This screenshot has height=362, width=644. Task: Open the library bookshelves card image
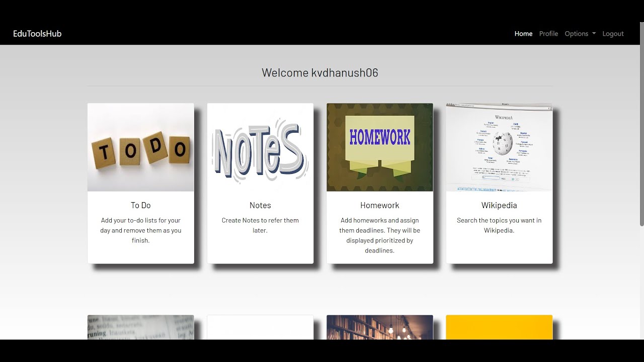coord(380,327)
